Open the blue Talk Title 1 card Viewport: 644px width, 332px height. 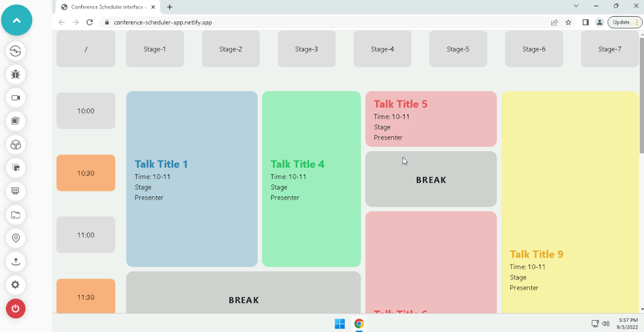coord(192,179)
